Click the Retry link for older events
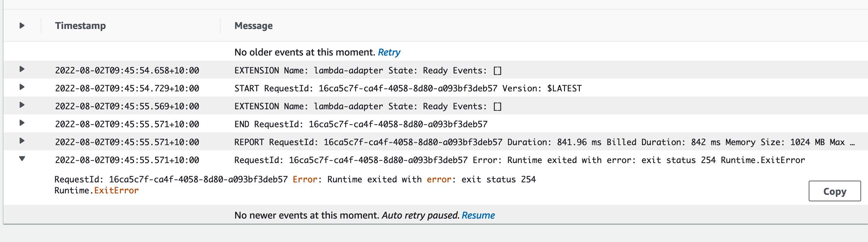The image size is (868, 242). tap(389, 52)
